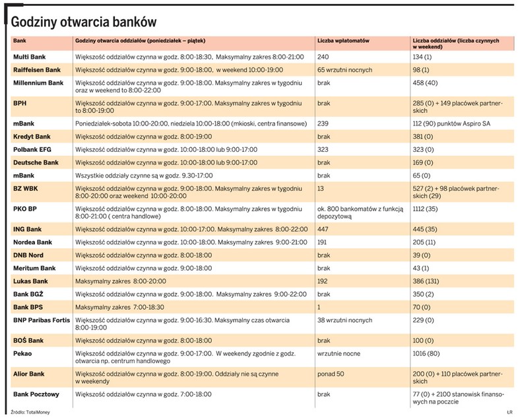Select the Multi Bank row name
520x420 pixels.
pos(30,57)
